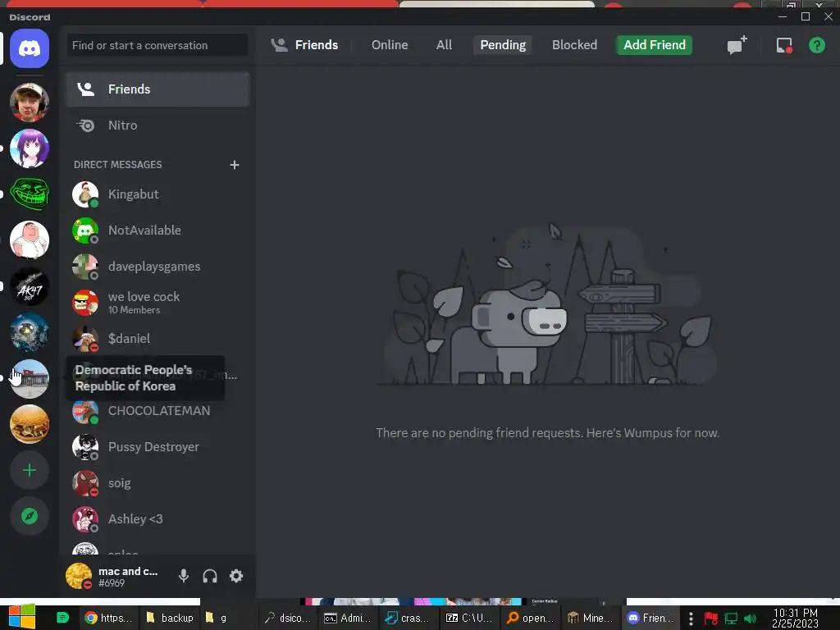Open the AK47 server icon
The image size is (840, 630).
tap(30, 286)
